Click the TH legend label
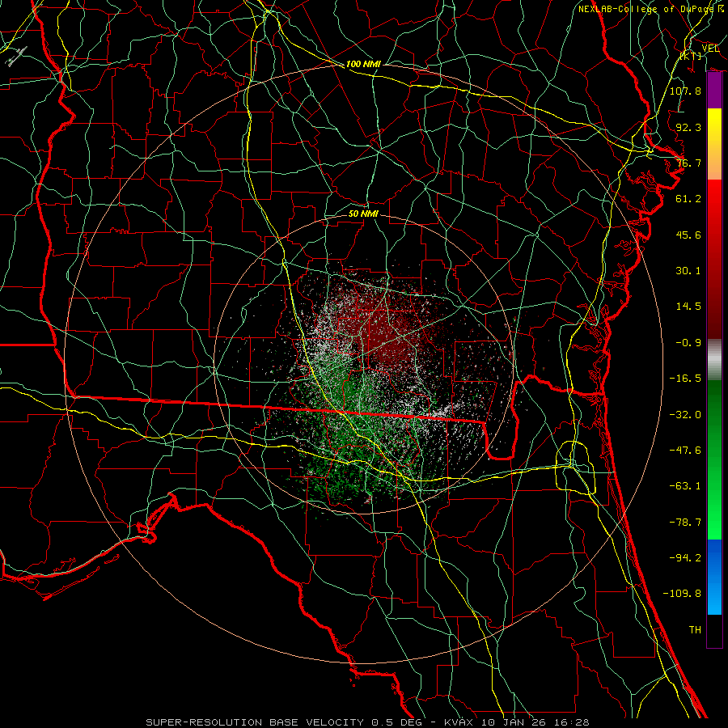This screenshot has height=728, width=728. coord(695,630)
